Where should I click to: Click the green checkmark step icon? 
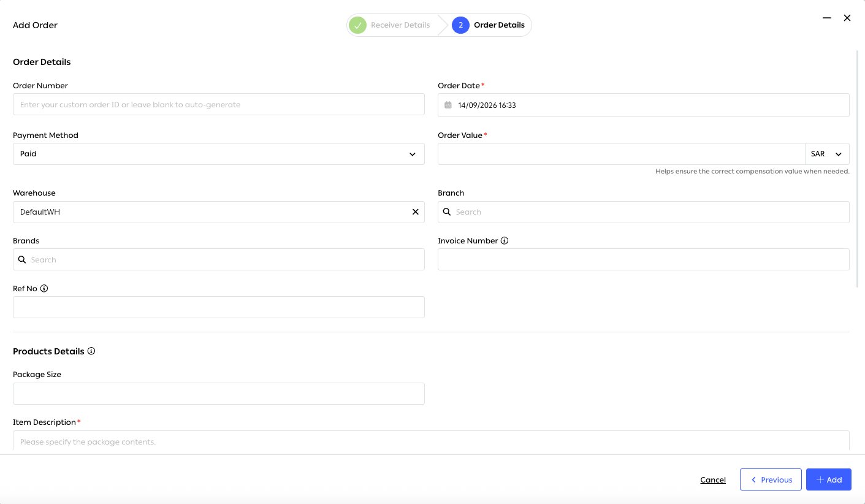(357, 25)
